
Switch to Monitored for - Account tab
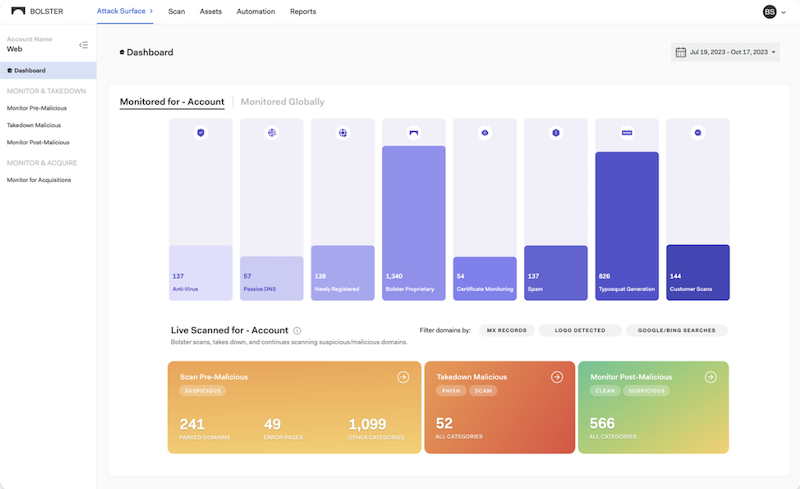172,102
